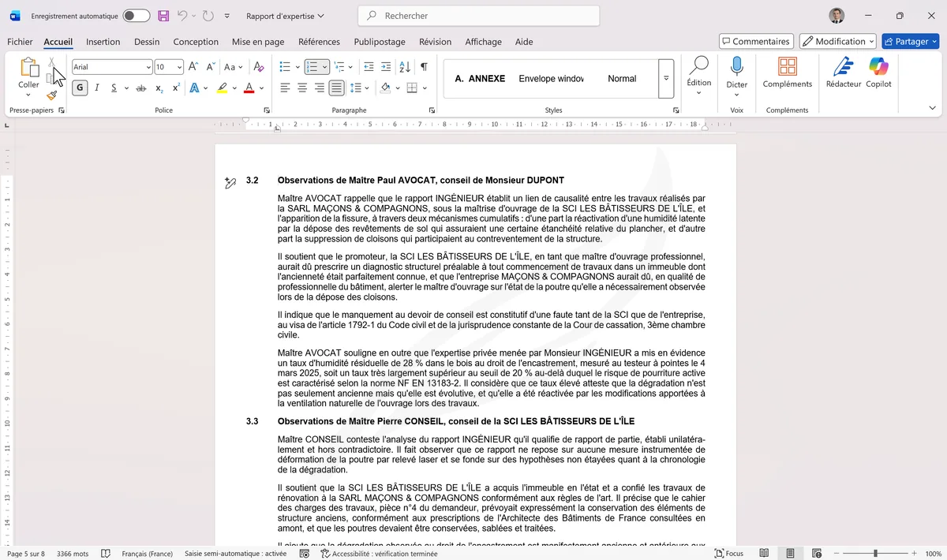947x560 pixels.
Task: Select the Reproduire la mise en forme brush
Action: coord(50,94)
